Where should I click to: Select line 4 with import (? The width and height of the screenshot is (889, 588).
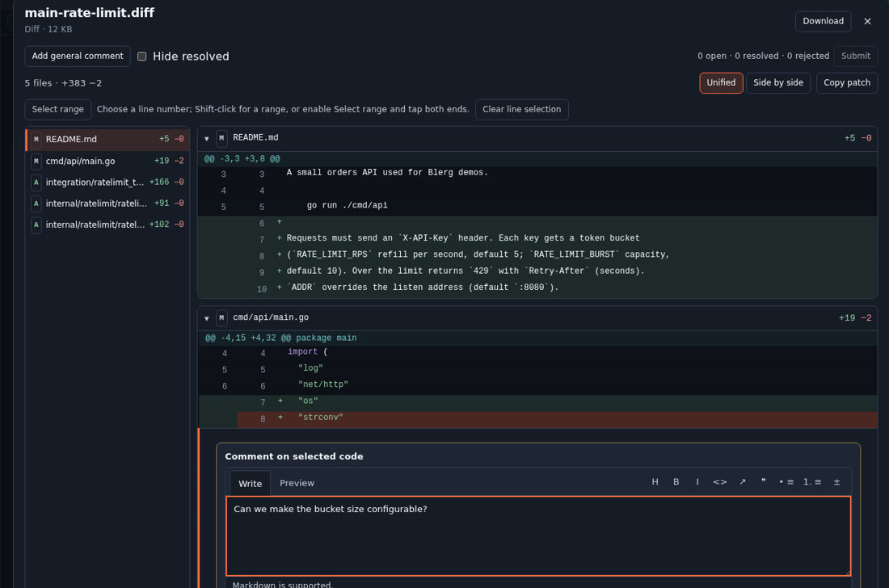click(537, 352)
